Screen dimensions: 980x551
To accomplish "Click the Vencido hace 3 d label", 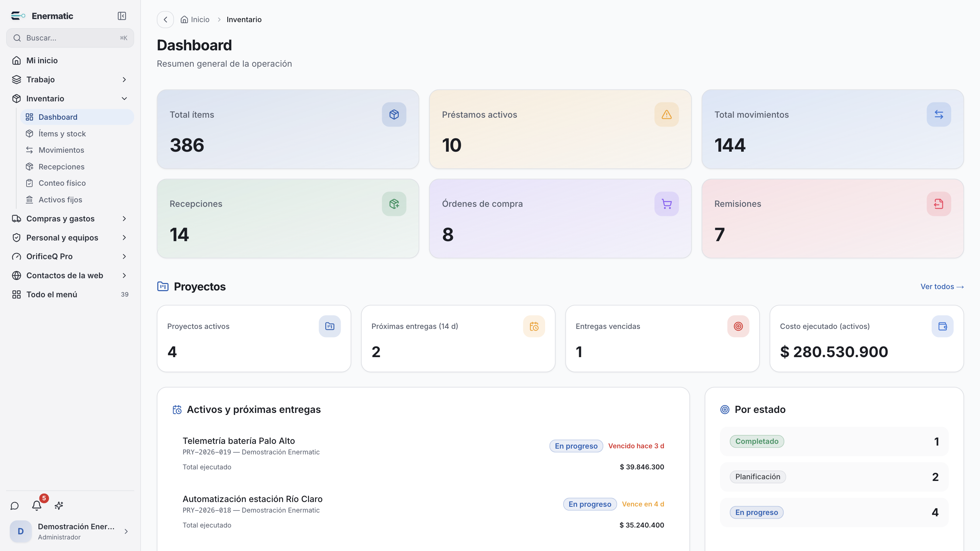I will click(x=636, y=446).
